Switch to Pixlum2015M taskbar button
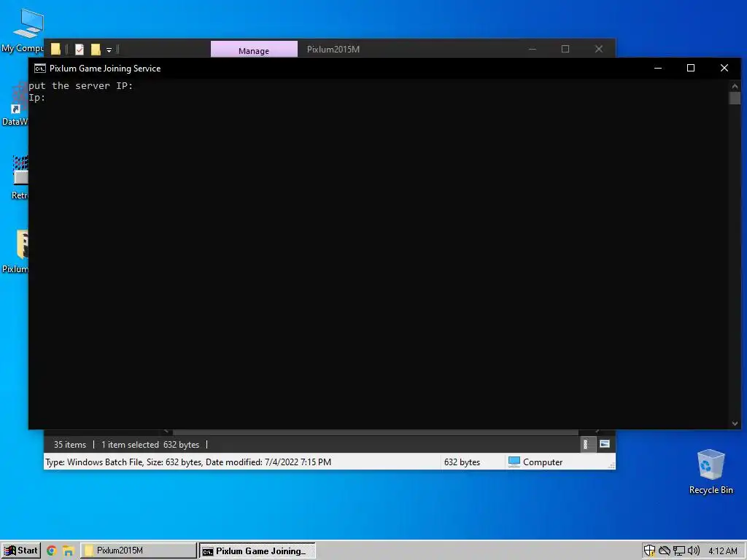The image size is (747, 560). (138, 551)
